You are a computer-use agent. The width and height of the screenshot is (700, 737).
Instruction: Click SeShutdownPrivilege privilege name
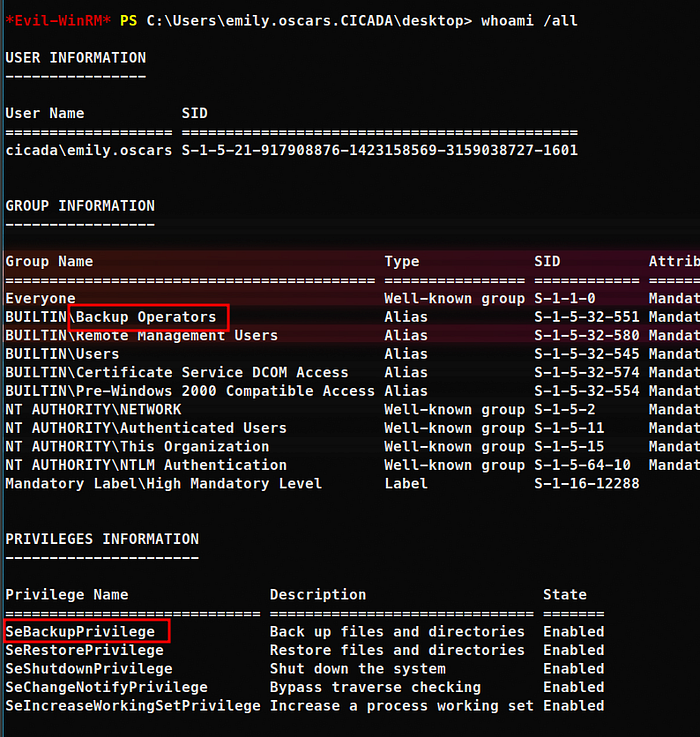[89, 669]
